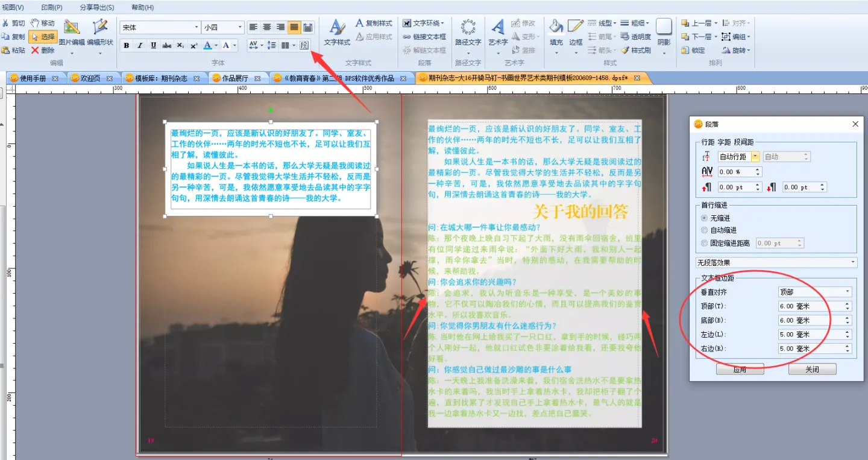Open the Print (印刷) menu
This screenshot has width=868, height=460.
(52, 7)
